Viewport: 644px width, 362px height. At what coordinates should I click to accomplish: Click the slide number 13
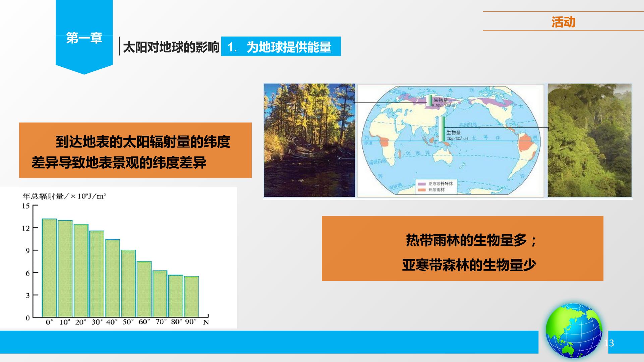point(609,343)
